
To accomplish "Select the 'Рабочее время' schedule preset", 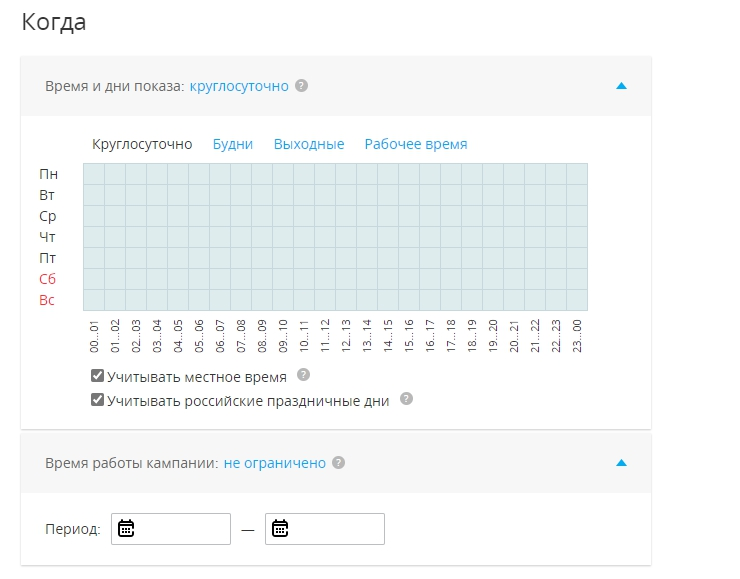I will coord(416,144).
